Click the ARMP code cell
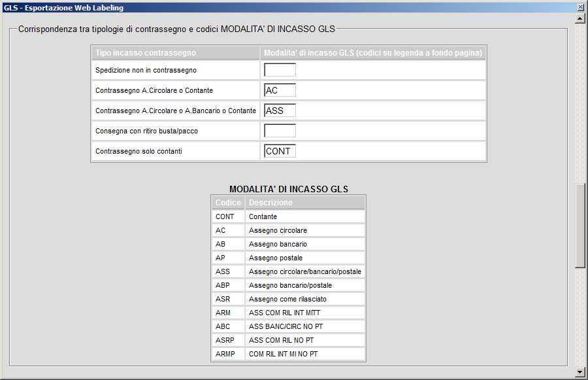 point(228,354)
